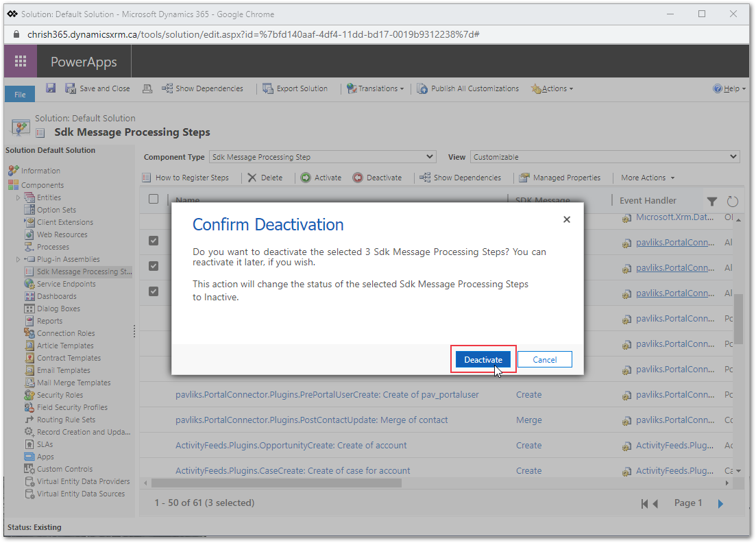Click the Reports icon in tree
This screenshot has height=543, width=756.
29,321
